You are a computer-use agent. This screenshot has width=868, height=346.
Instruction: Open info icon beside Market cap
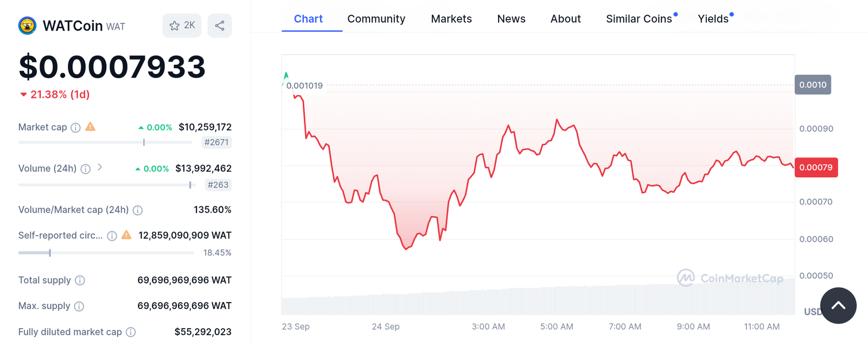[x=76, y=128]
